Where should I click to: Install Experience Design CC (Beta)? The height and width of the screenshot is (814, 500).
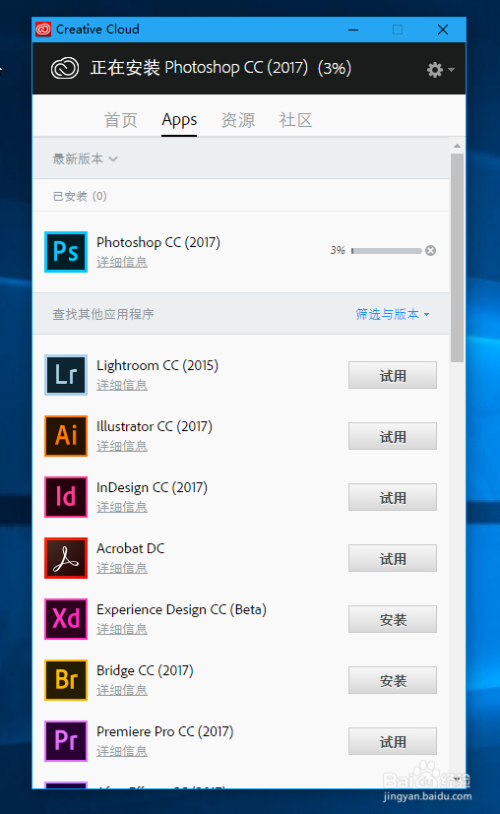(393, 619)
